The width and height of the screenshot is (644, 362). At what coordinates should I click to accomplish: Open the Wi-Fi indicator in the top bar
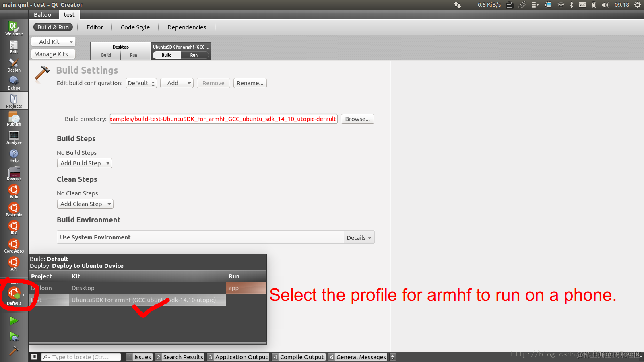(x=561, y=5)
